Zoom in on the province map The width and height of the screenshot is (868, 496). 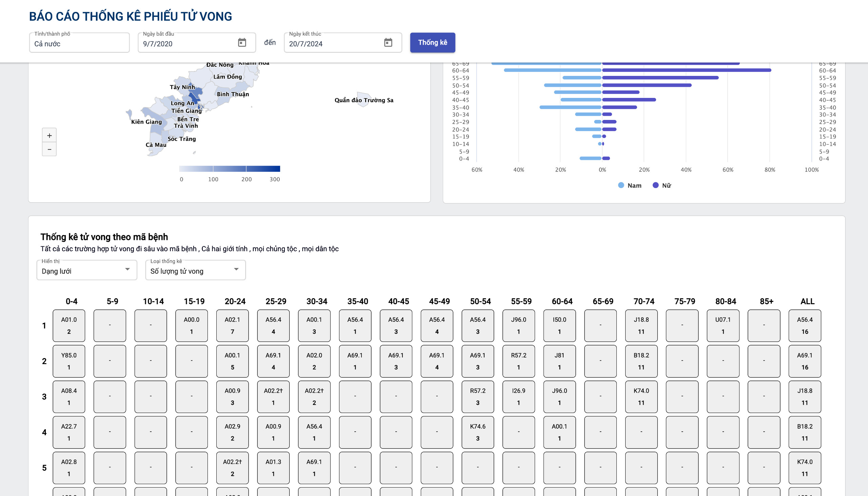point(49,135)
